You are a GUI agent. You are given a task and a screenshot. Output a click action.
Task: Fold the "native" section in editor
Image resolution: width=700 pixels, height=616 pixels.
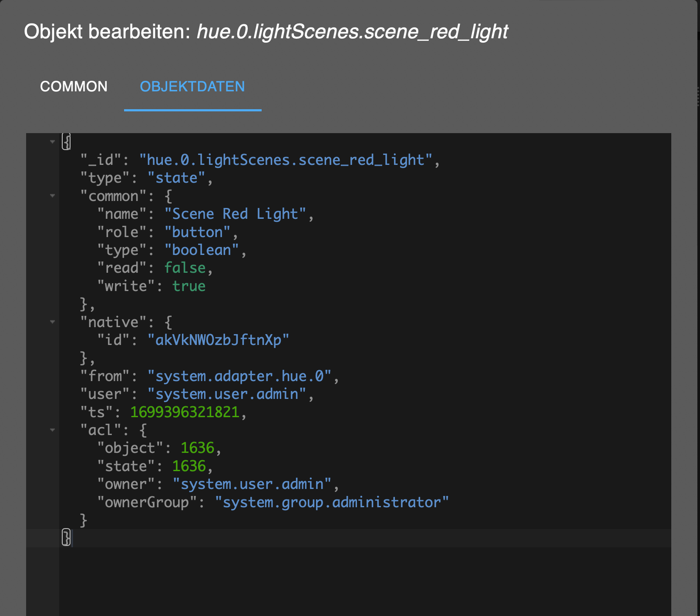(x=53, y=322)
